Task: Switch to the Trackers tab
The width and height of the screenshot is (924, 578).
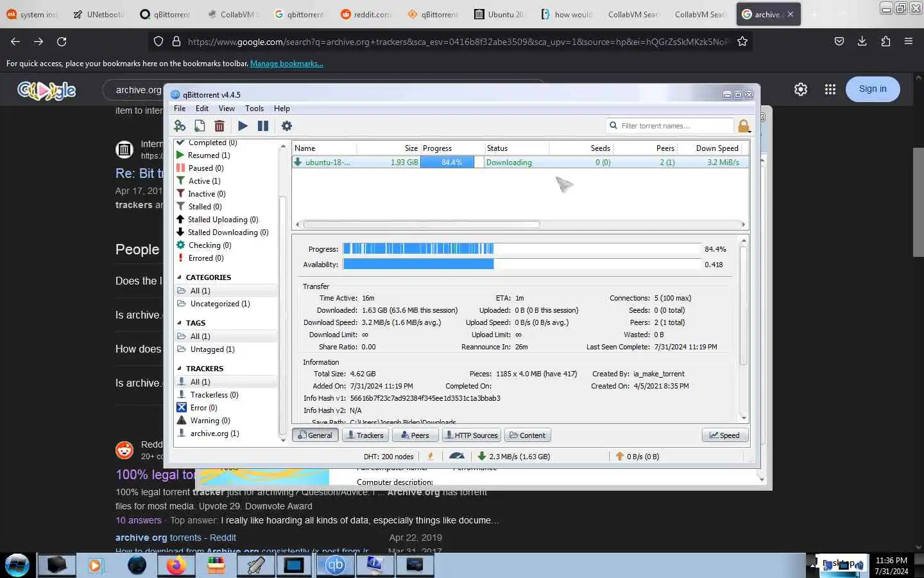Action: (x=364, y=435)
